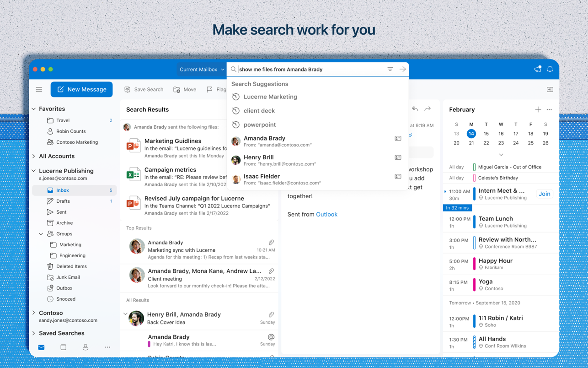Collapse the Back Cover Idea conversation
This screenshot has height=368, width=588.
(125, 314)
